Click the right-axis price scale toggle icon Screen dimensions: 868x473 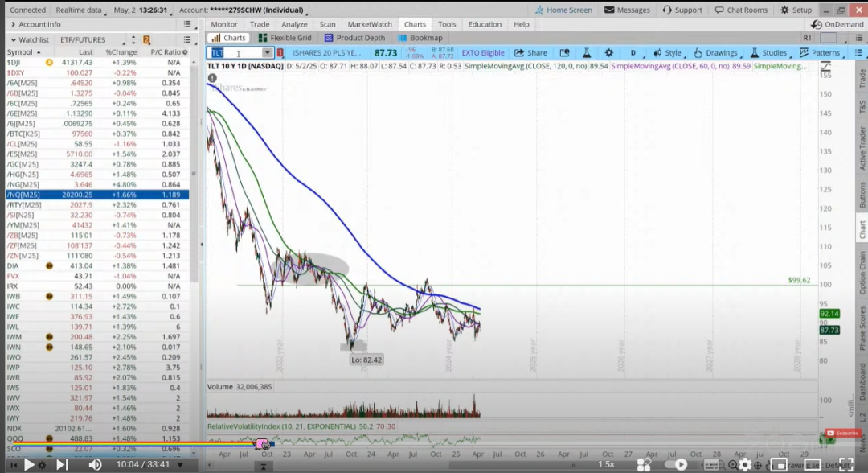pyautogui.click(x=825, y=67)
